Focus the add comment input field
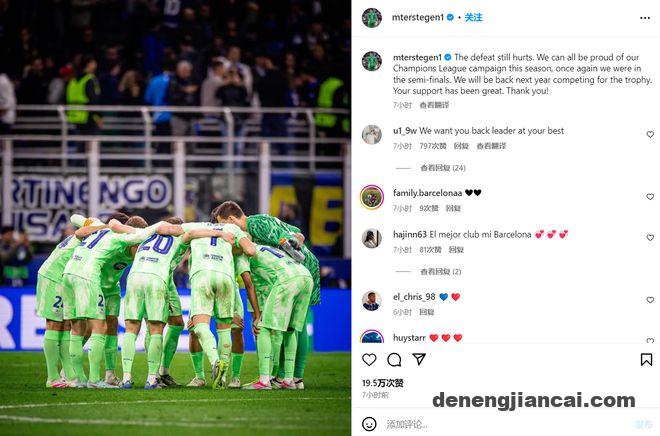 coord(505,424)
